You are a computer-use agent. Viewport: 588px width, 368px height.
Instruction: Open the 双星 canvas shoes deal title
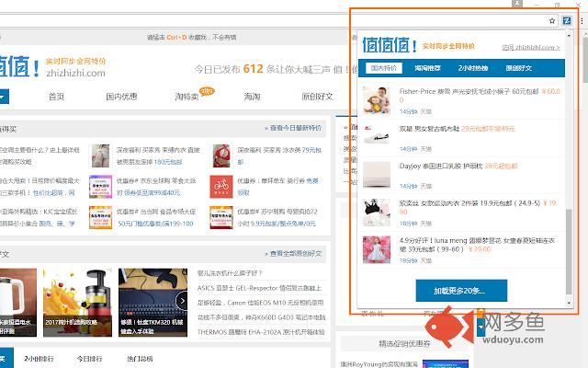(429, 129)
